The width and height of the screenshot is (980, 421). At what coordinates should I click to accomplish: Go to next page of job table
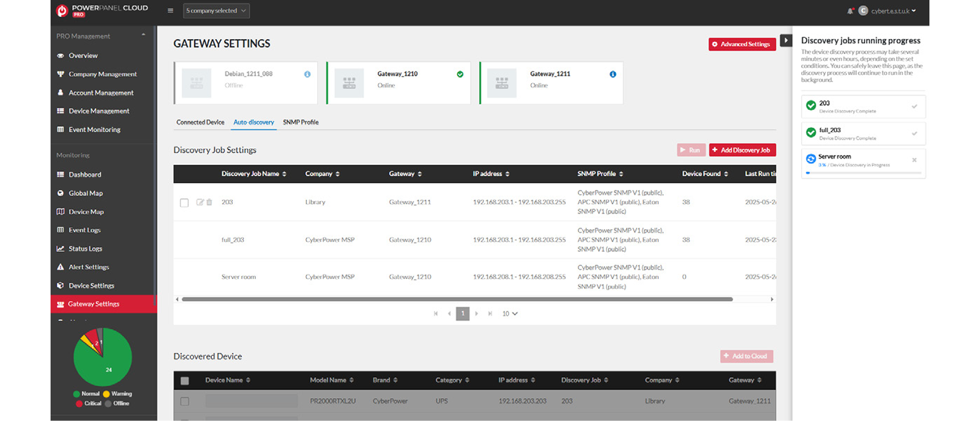click(476, 313)
